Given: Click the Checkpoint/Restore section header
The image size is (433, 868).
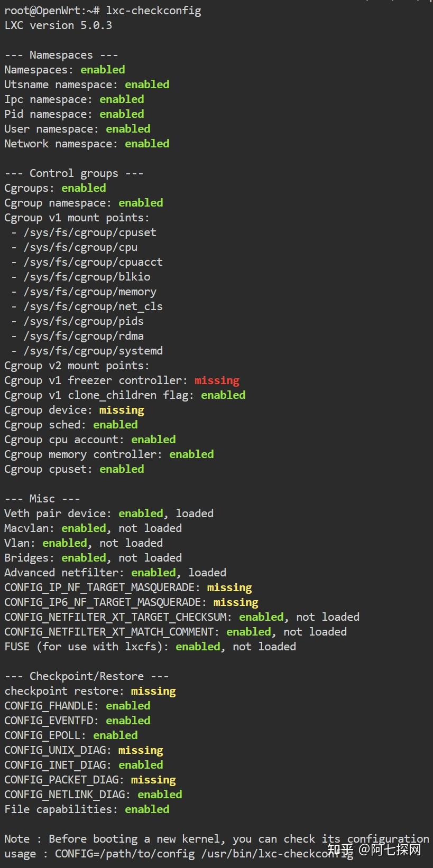Looking at the screenshot, I should click(87, 676).
